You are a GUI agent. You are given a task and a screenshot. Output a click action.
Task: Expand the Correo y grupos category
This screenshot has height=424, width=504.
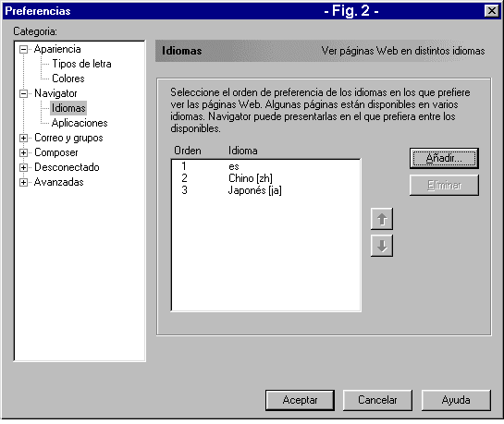[23, 138]
